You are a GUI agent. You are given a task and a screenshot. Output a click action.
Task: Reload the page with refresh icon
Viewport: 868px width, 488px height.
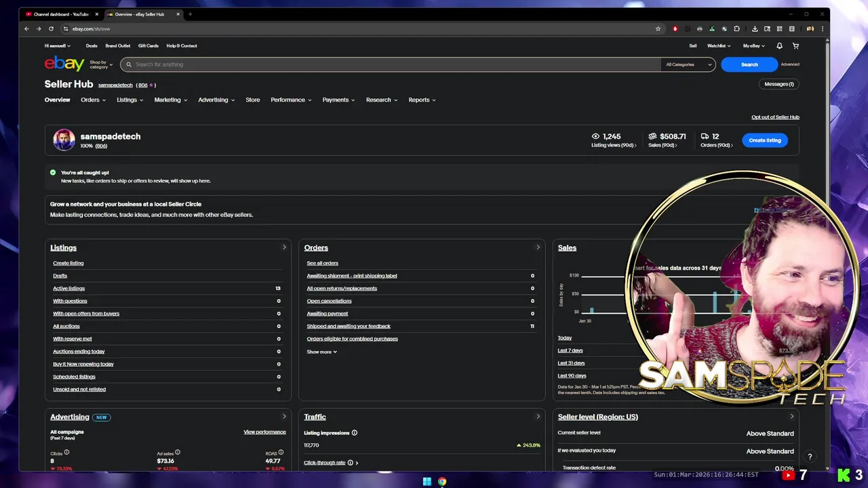pos(51,28)
